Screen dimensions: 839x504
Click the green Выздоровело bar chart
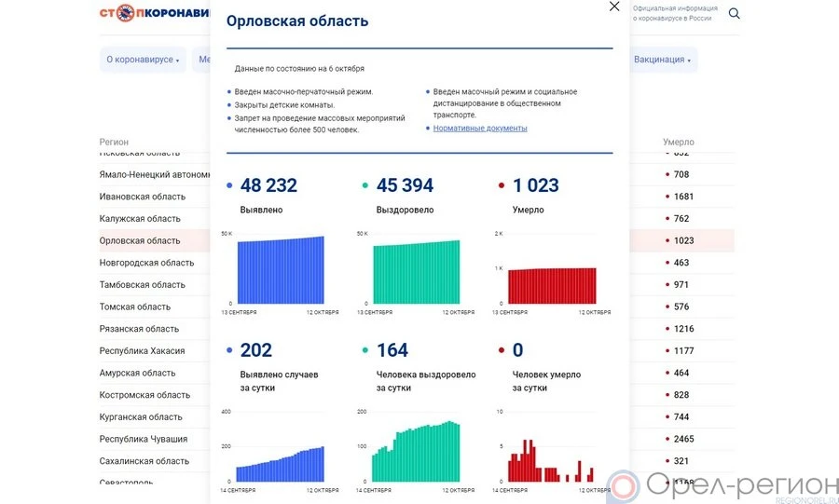click(417, 272)
